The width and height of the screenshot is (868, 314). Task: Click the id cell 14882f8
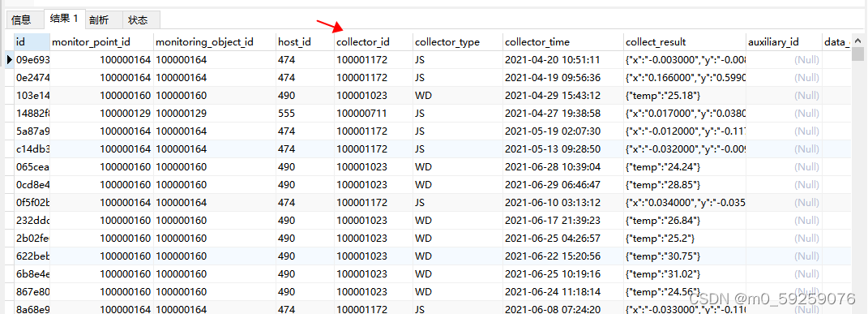tap(32, 114)
